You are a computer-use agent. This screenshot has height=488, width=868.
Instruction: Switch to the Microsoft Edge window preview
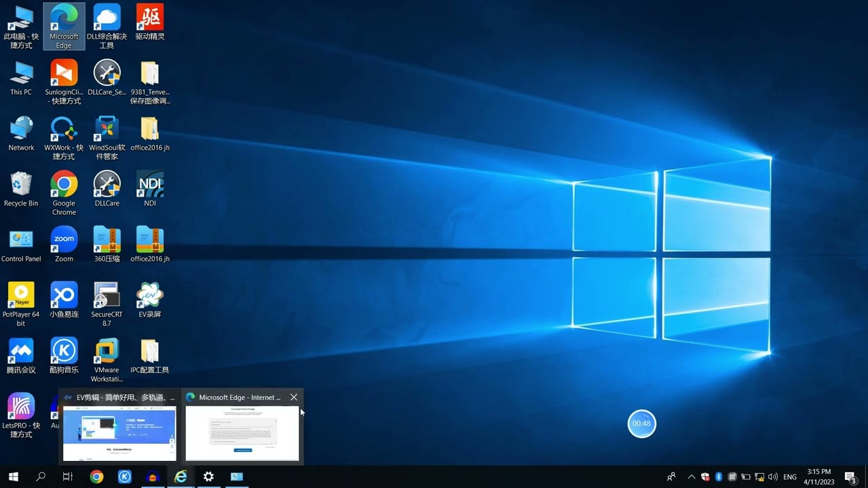tap(242, 433)
